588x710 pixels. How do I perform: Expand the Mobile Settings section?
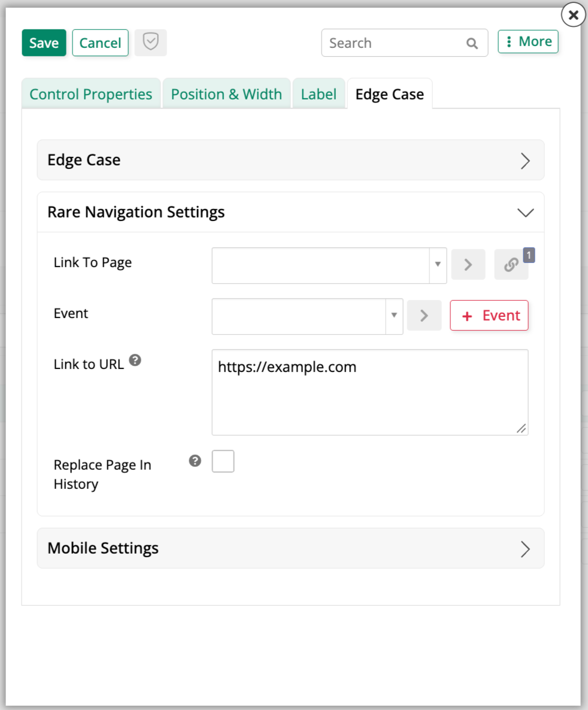click(290, 548)
